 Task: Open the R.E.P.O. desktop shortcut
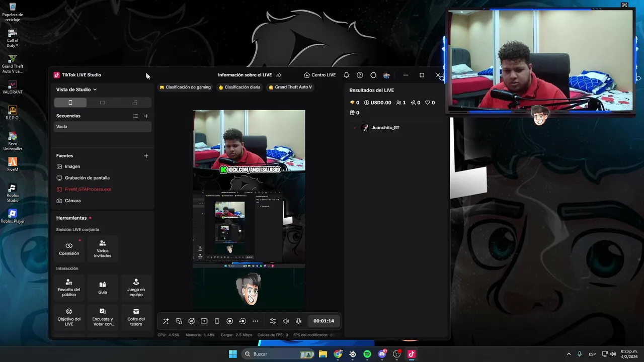point(13,112)
